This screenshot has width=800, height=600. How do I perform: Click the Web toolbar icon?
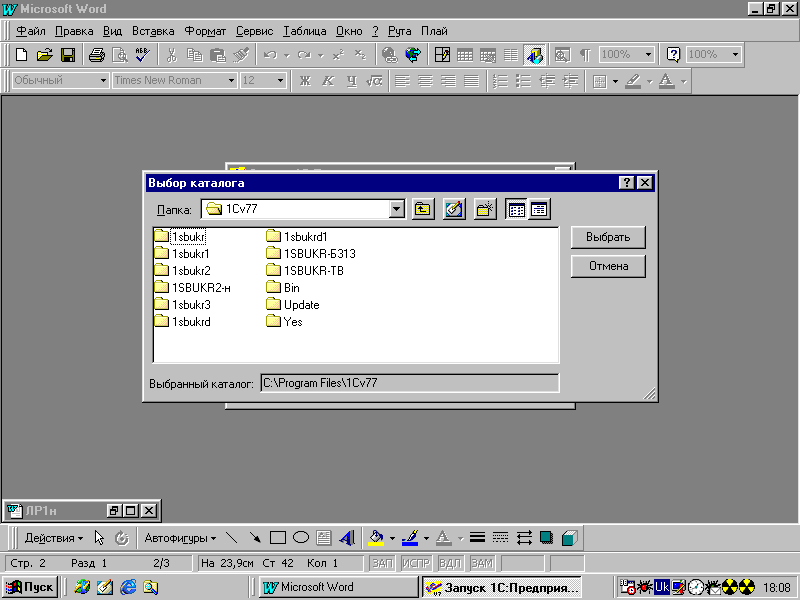tap(413, 55)
